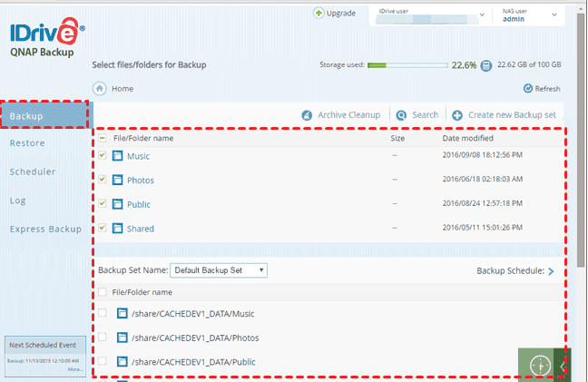Click folder icon for /share/CACHEDEV1_DATA/Public
588x382 pixels.
coord(122,361)
